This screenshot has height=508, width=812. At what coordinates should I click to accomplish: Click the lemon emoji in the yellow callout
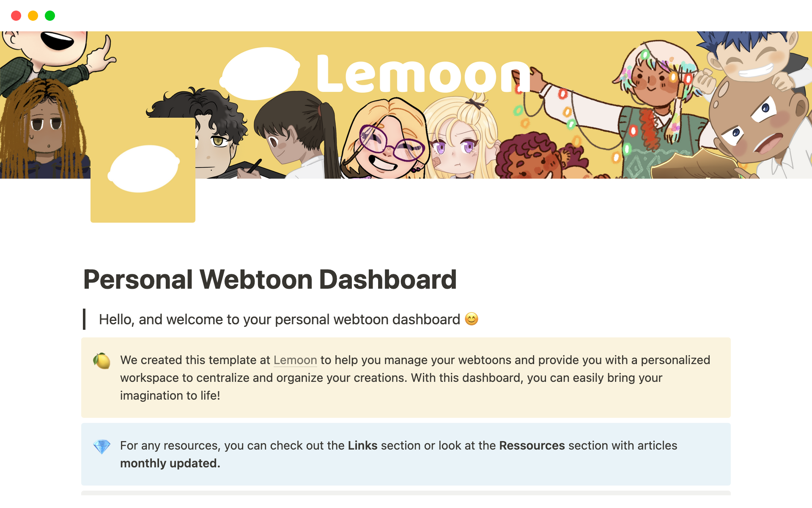pos(101,361)
